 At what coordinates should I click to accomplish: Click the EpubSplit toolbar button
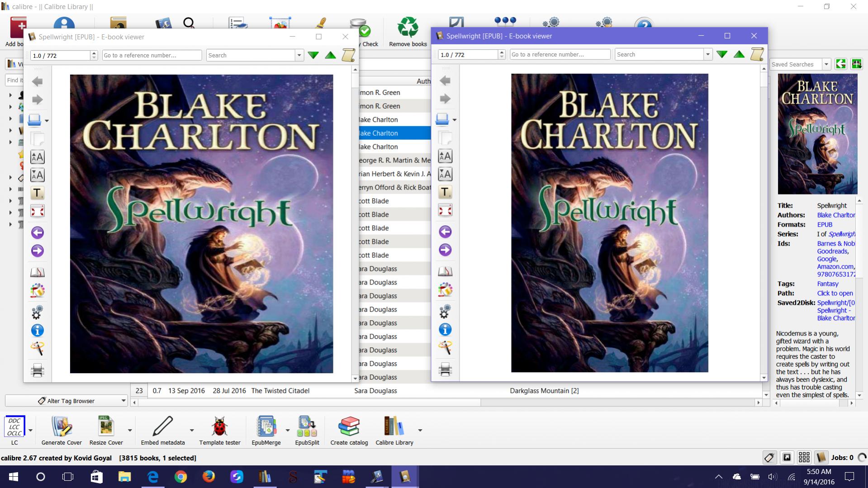(x=307, y=431)
